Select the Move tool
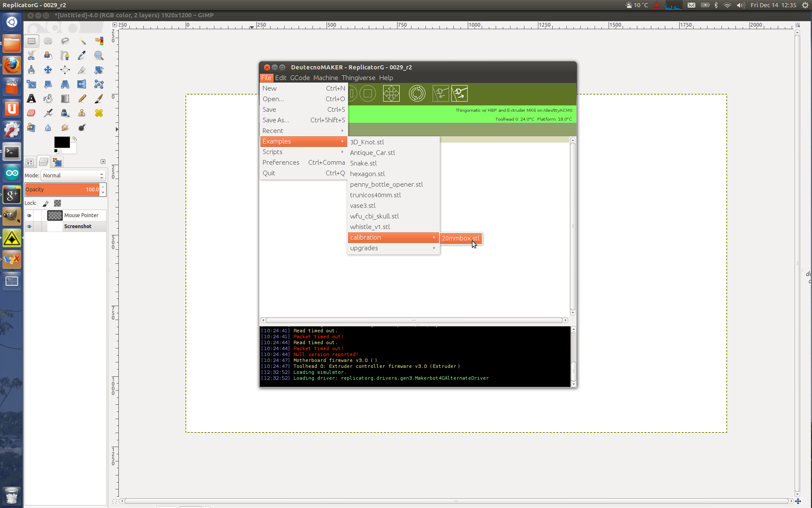This screenshot has width=812, height=508. (x=48, y=70)
